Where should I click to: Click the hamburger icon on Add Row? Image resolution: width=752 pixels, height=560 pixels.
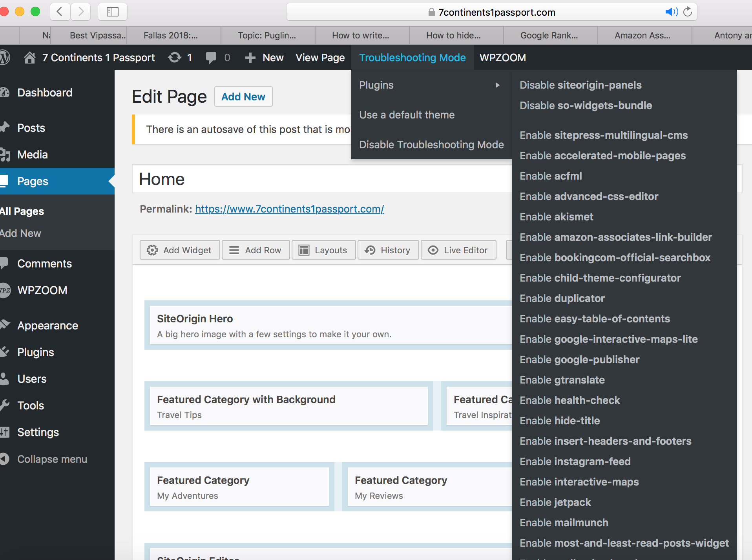pyautogui.click(x=234, y=250)
